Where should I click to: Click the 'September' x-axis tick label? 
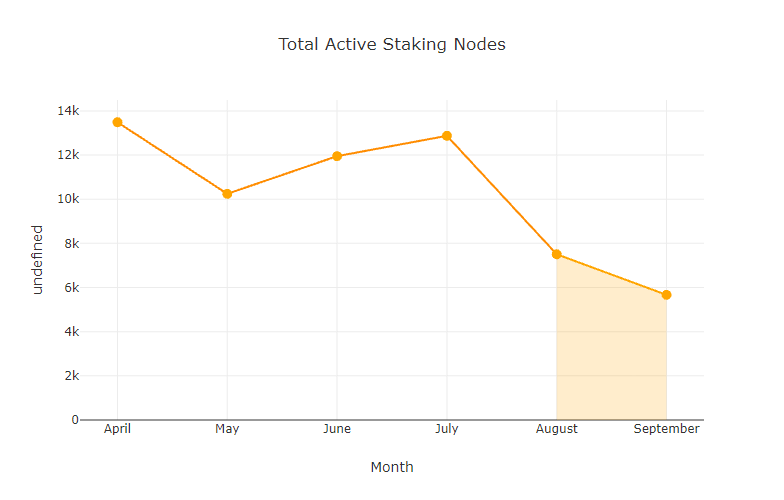[666, 429]
